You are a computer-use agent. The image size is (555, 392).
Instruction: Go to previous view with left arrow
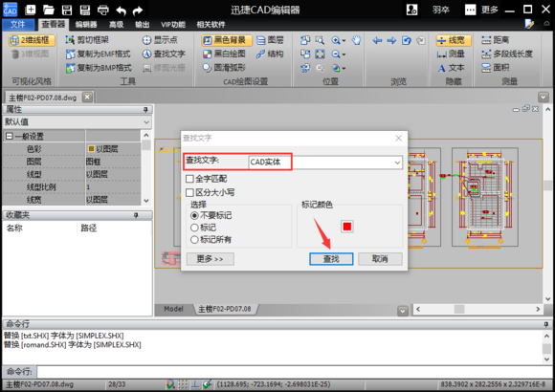377,40
